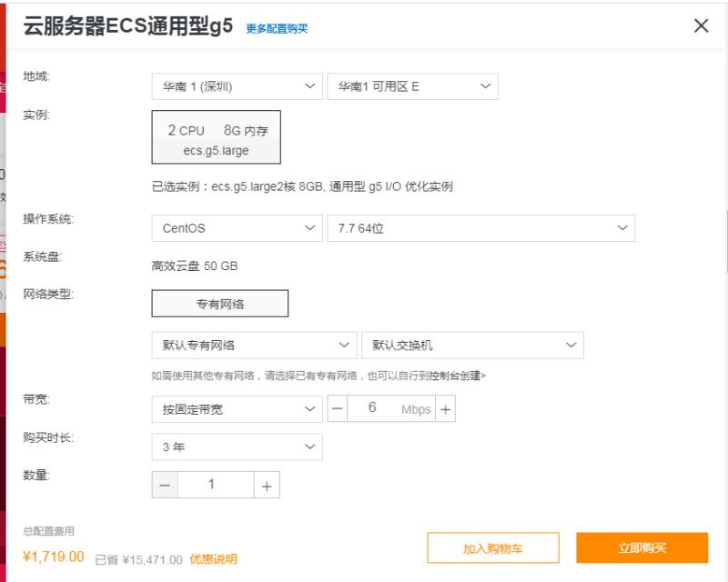This screenshot has height=582, width=728.
Task: Open the 华南 1 (深圳) region dropdown
Action: click(237, 87)
